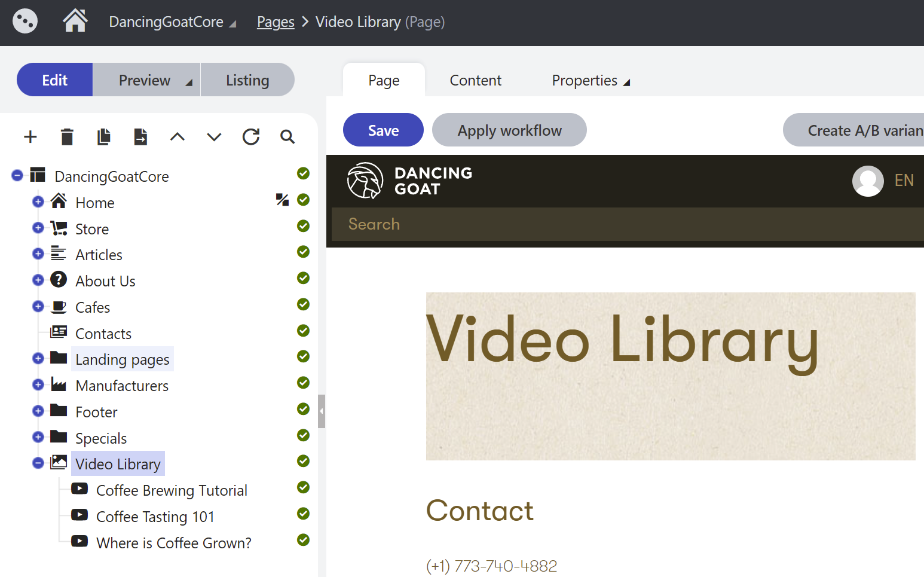
Task: Click the Coffee Tasting 101 video icon
Action: [x=79, y=515]
